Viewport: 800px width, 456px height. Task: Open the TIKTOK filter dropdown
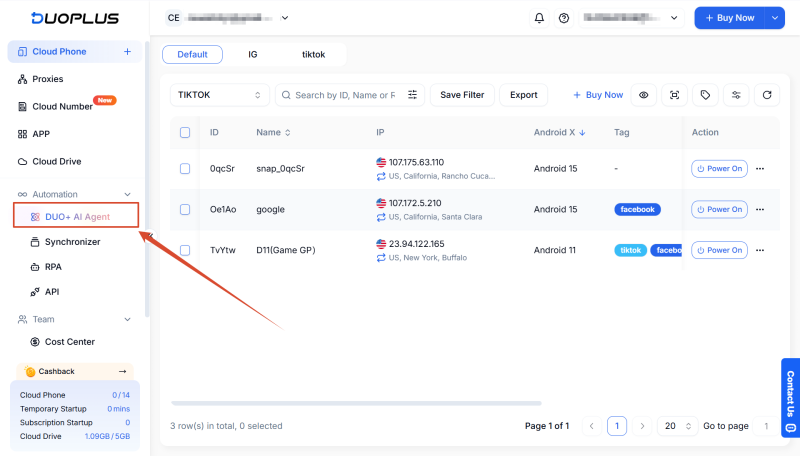pos(219,95)
